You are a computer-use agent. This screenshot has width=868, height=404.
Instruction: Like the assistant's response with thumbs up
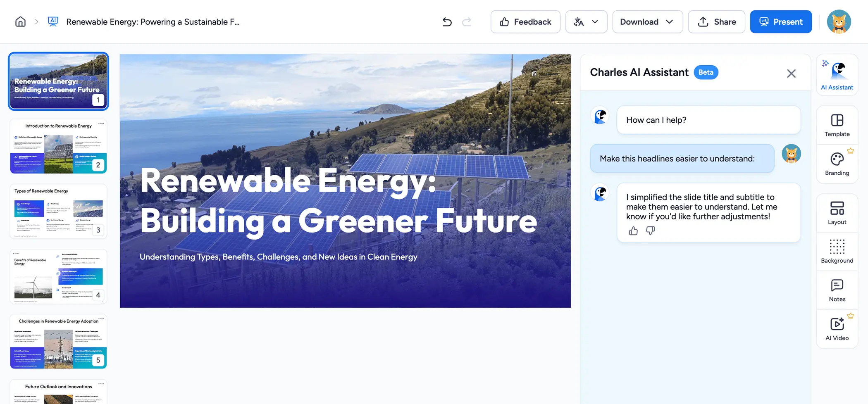click(x=633, y=231)
